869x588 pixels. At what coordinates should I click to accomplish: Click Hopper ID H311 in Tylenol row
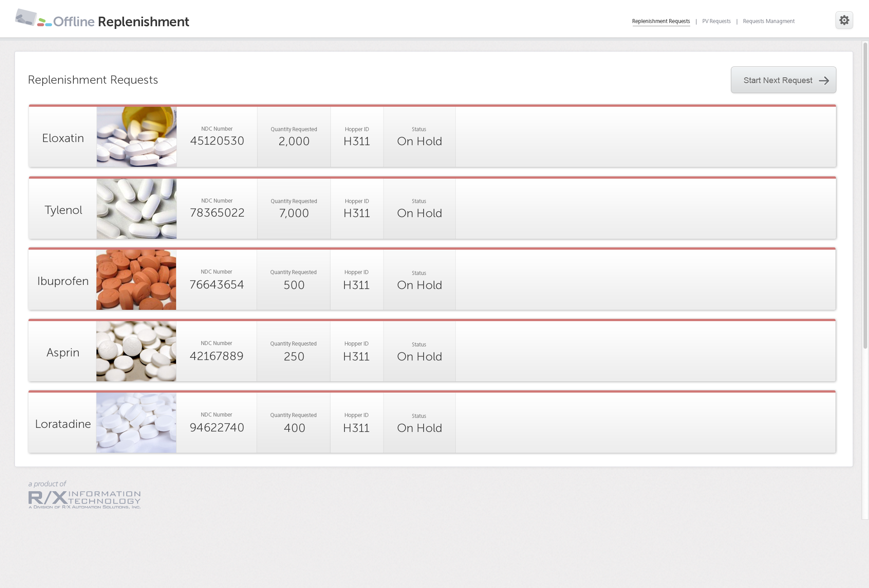357,213
